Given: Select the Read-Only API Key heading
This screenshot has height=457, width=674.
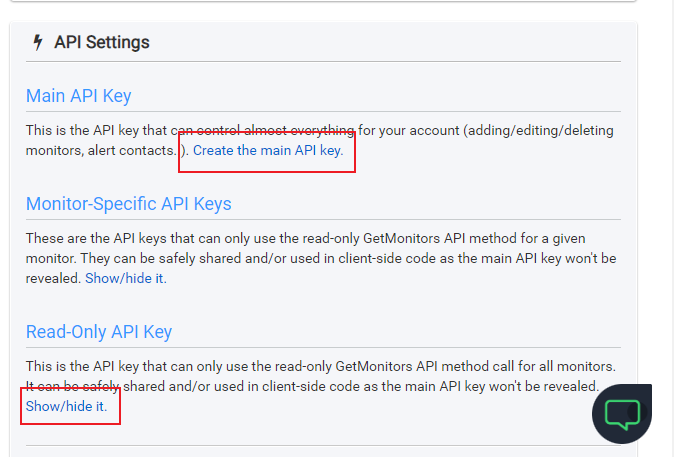Looking at the screenshot, I should tap(99, 332).
